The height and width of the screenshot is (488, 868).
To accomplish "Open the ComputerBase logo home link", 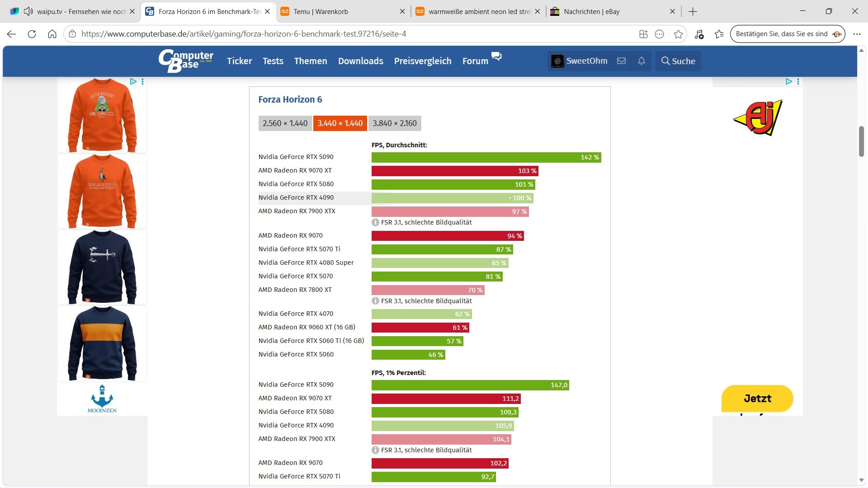I will coord(186,61).
